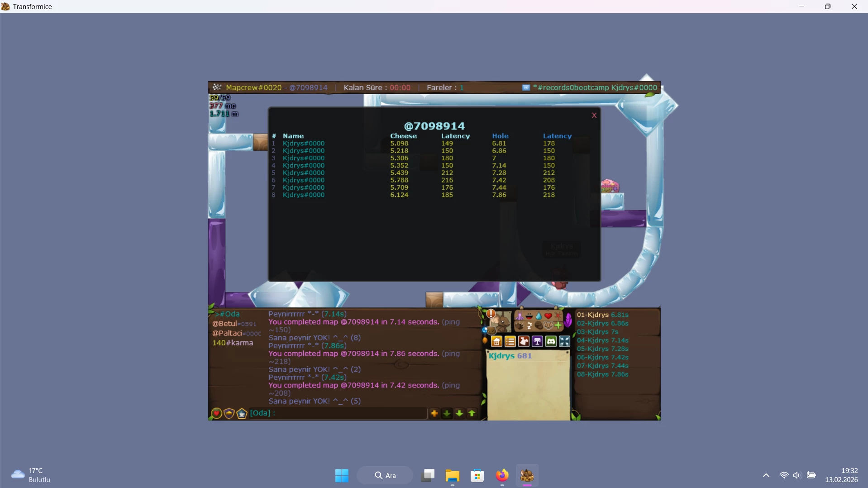Use the ZZZ sleep emote
Image resolution: width=868 pixels, height=488 pixels.
[529, 325]
